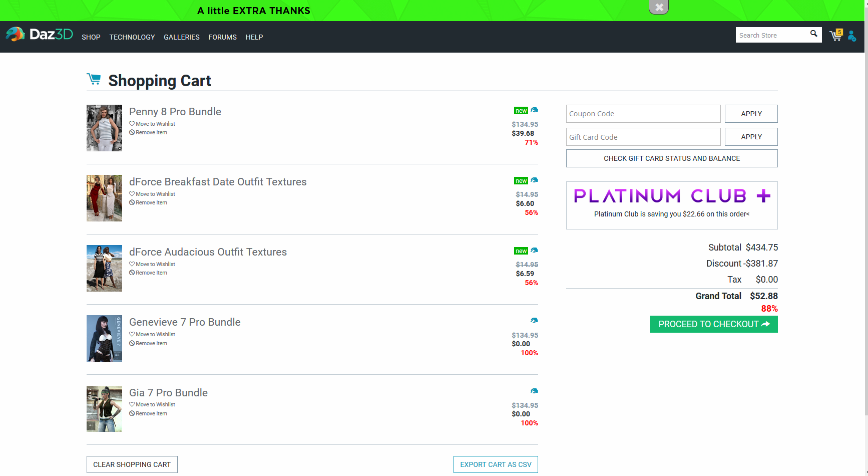Open the GALLERIES menu

(182, 37)
